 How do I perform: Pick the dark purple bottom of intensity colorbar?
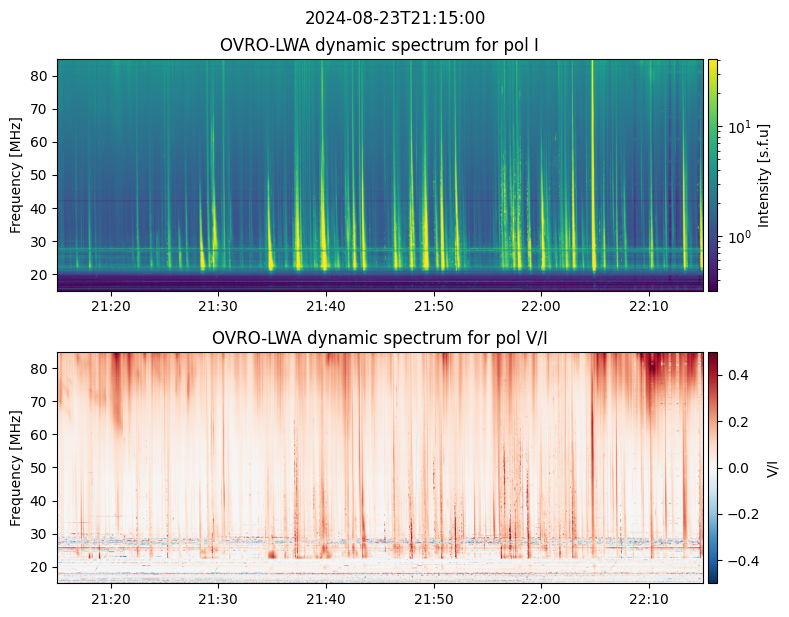pyautogui.click(x=713, y=287)
